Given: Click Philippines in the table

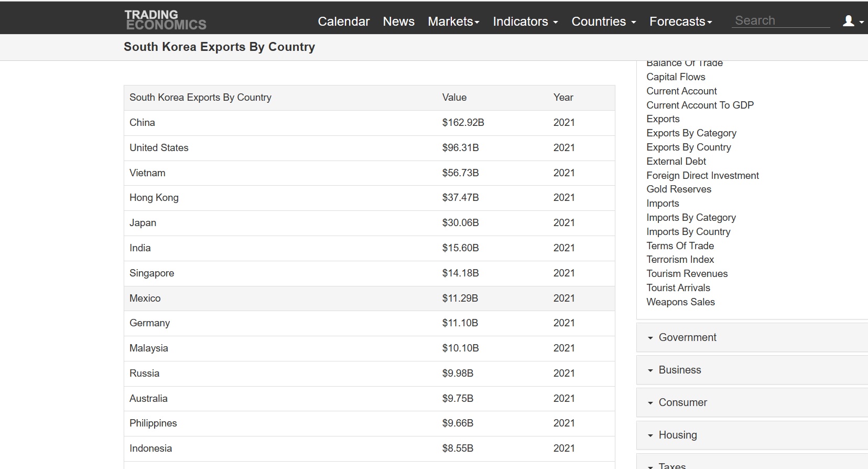Looking at the screenshot, I should [x=153, y=423].
